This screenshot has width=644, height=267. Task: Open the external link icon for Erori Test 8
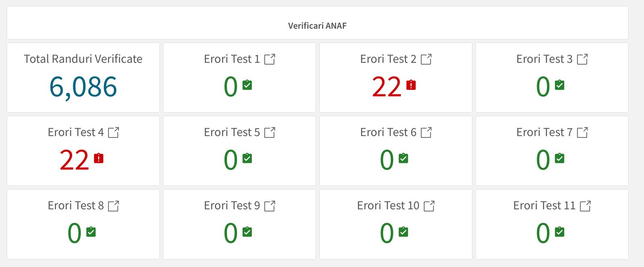coord(114,206)
